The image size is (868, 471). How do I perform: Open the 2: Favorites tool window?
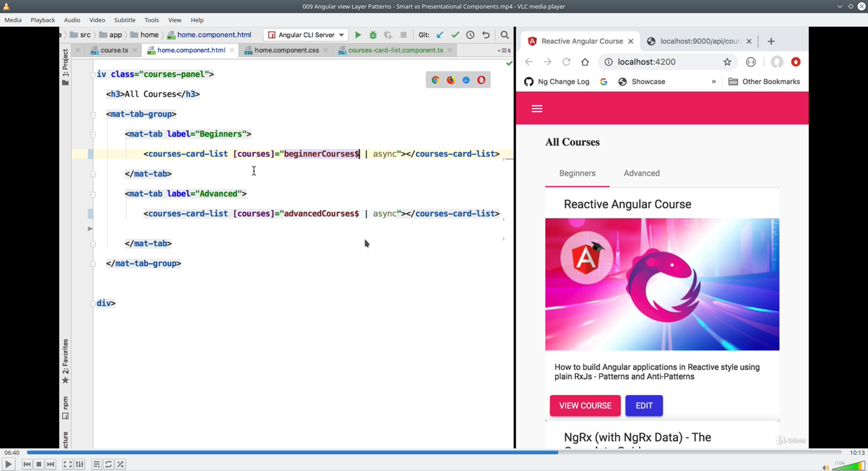coord(65,361)
